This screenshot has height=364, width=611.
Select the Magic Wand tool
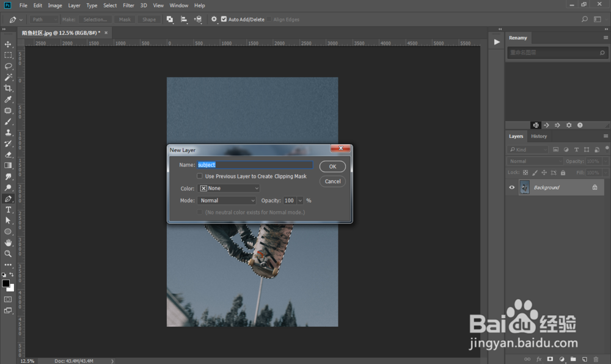(x=8, y=77)
